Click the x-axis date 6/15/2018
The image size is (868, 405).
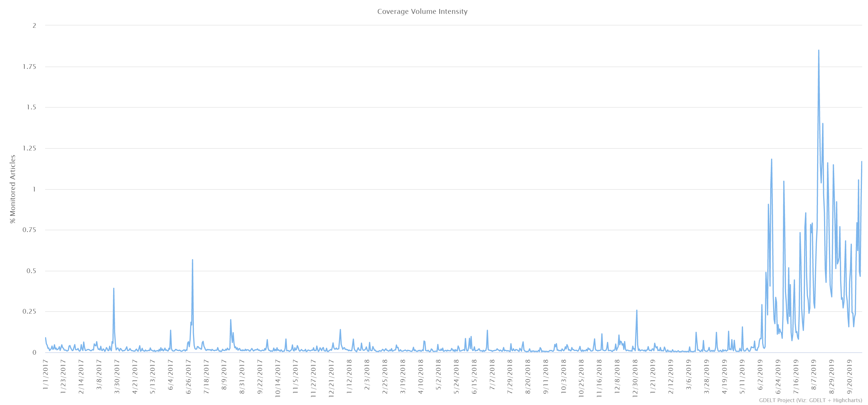point(475,376)
